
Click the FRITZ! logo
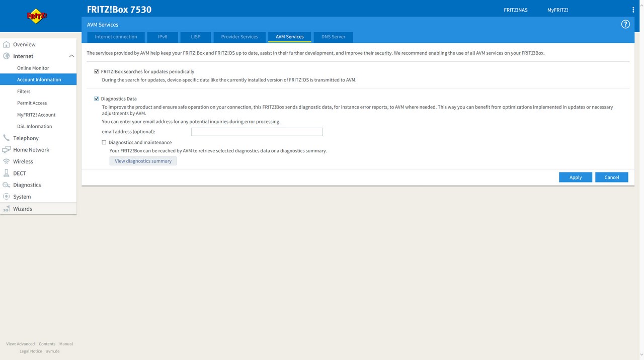pyautogui.click(x=37, y=16)
